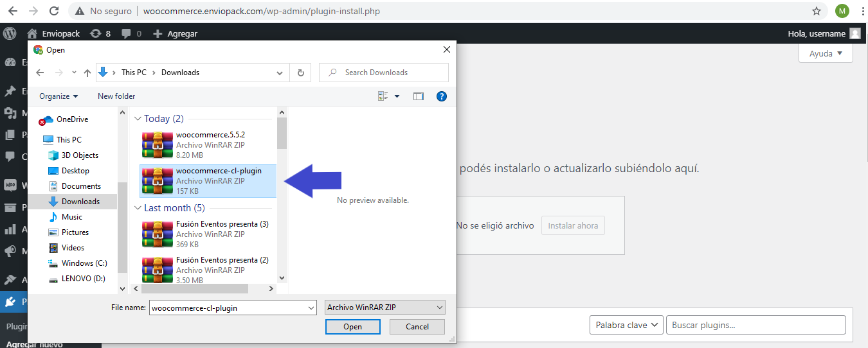
Task: Close the Open dialog
Action: [x=447, y=49]
